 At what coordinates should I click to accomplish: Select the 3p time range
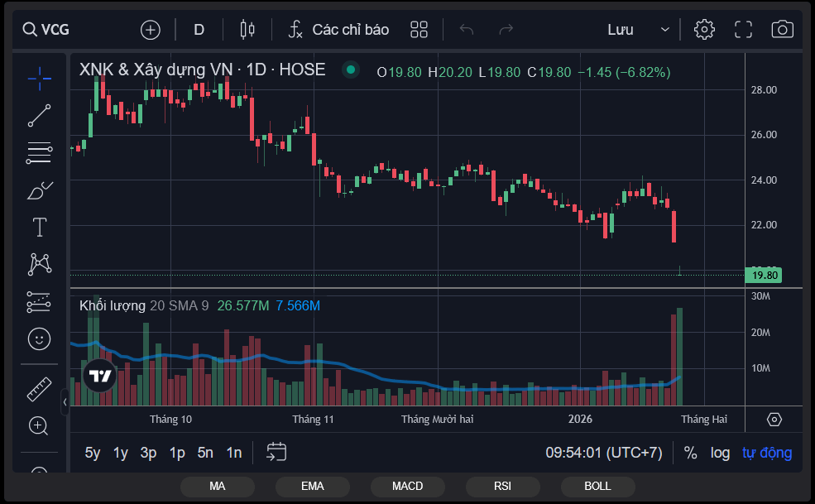pos(148,453)
